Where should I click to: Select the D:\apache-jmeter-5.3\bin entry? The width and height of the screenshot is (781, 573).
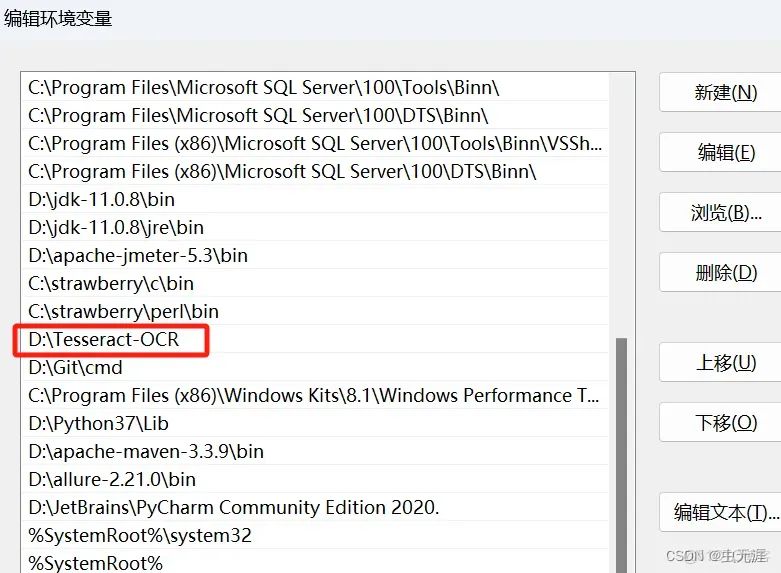pos(315,255)
